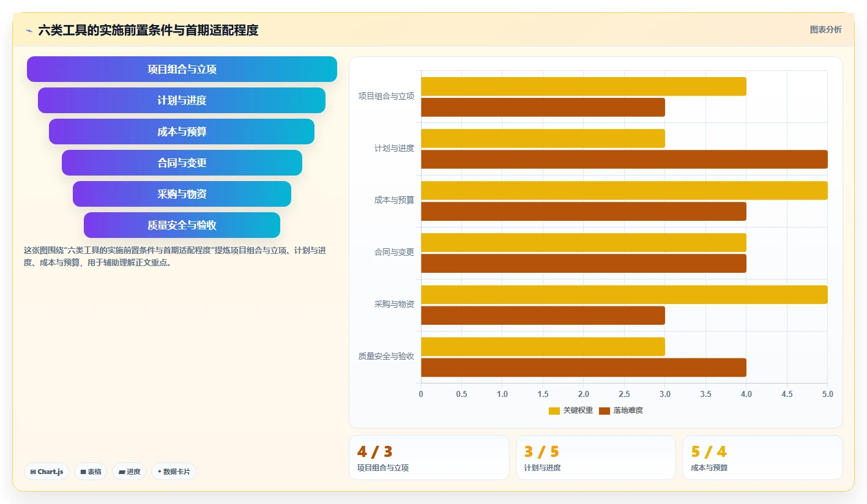Click the x-axis tick label 0.5
Image resolution: width=867 pixels, height=504 pixels.
point(461,394)
